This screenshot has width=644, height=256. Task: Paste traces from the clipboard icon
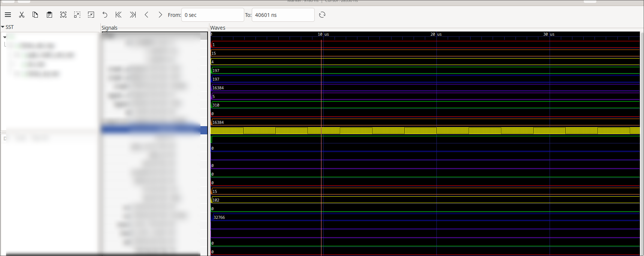(49, 15)
